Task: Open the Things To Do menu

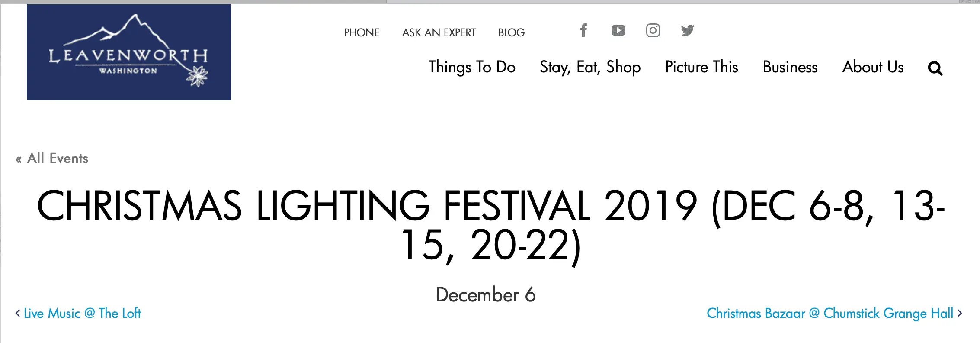Action: click(472, 68)
